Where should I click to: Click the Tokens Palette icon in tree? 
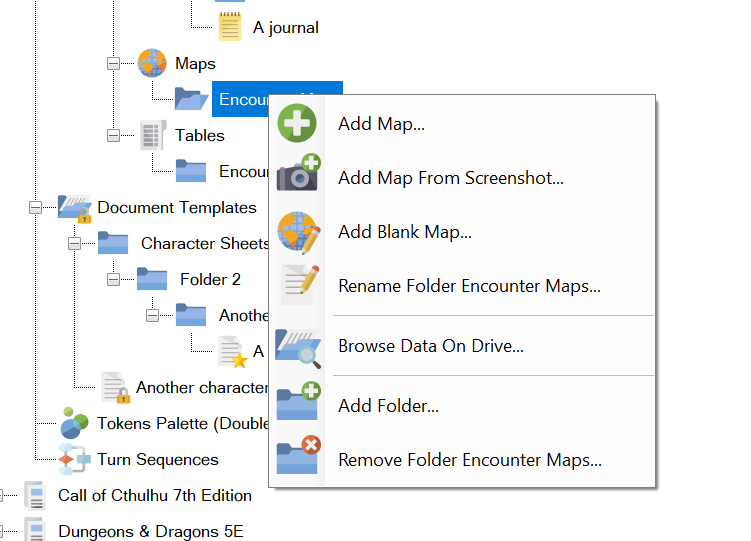tap(74, 423)
